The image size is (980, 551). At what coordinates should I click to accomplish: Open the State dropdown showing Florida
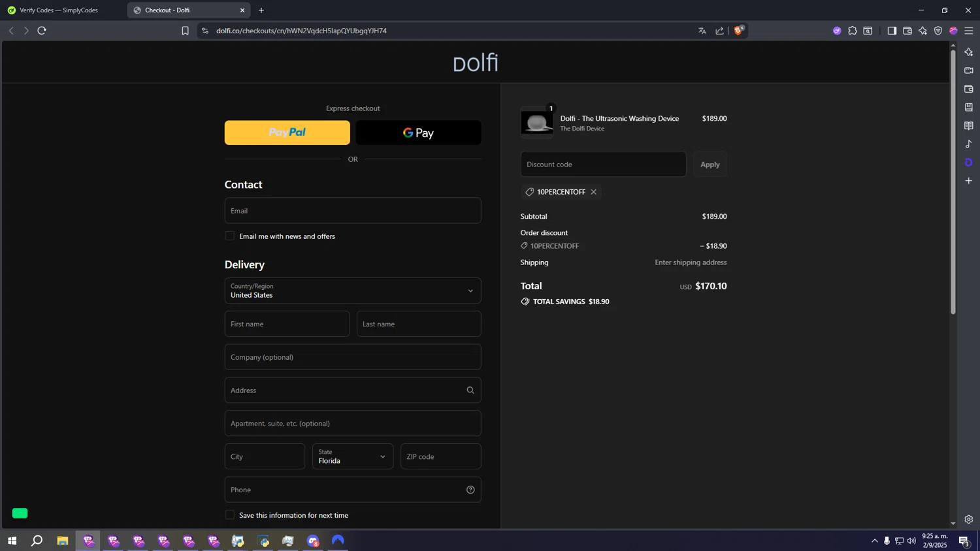pos(353,456)
